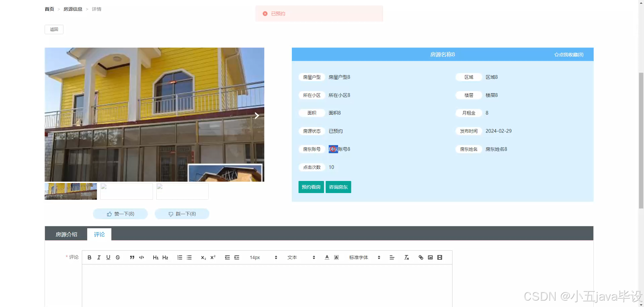Toggle underline formatting in editor toolbar
Image resolution: width=644 pixels, height=307 pixels.
(108, 257)
